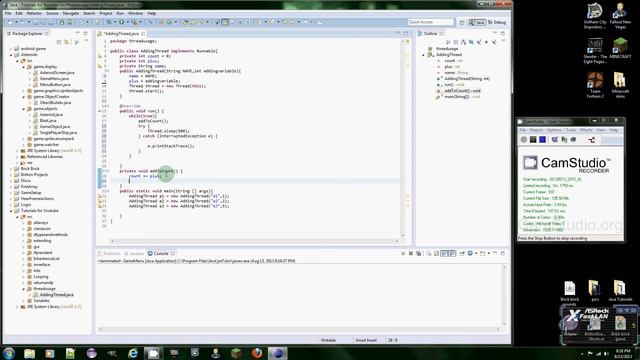Open the Run menu

[x=120, y=13]
